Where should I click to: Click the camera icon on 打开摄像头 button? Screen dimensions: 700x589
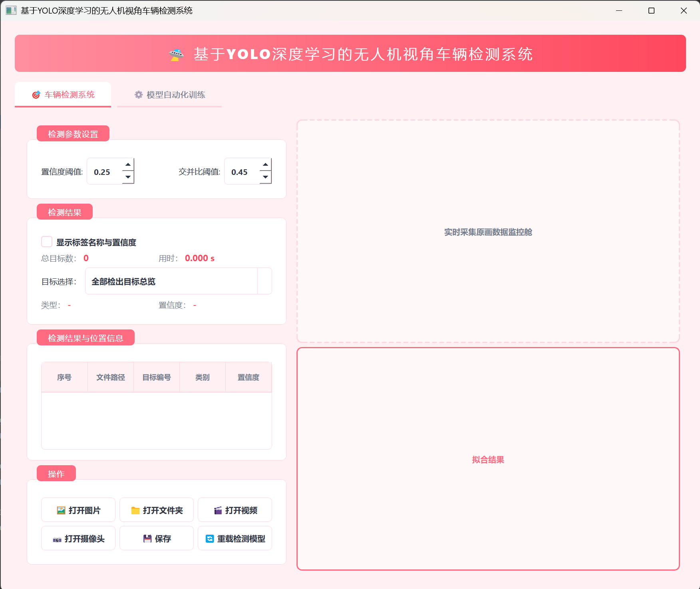click(x=58, y=538)
